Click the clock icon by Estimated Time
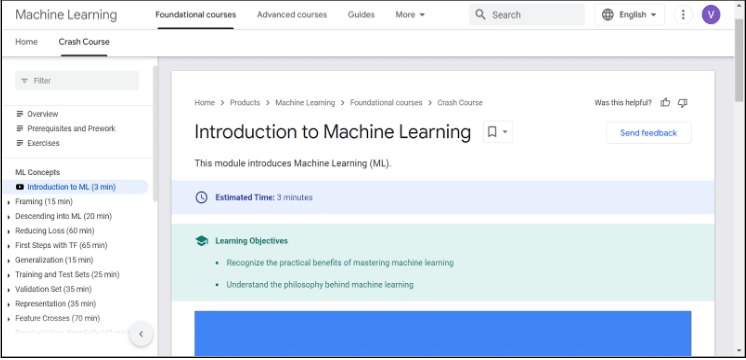 click(202, 197)
